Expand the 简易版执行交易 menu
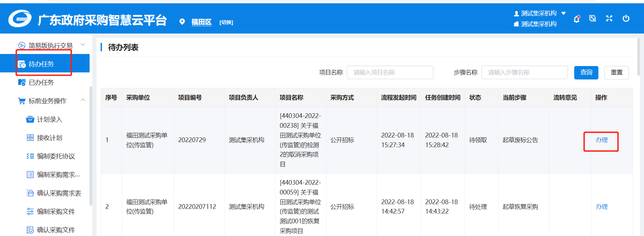This screenshot has height=236, width=644. (x=83, y=45)
